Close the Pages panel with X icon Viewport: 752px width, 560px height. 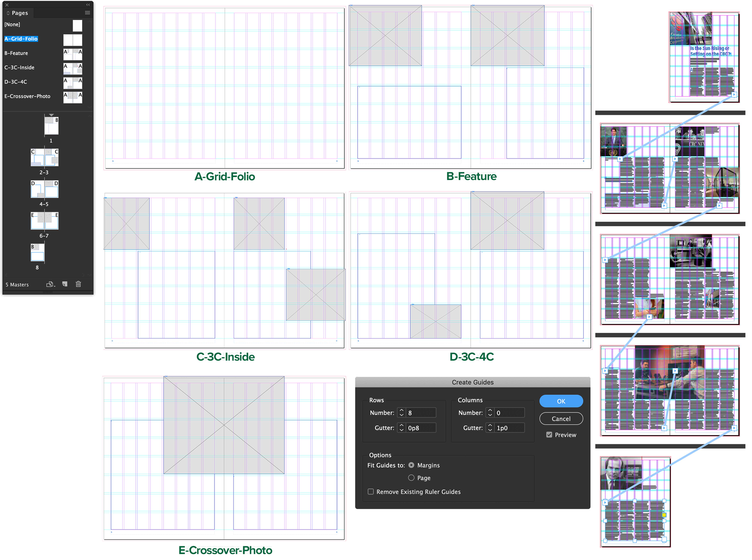pyautogui.click(x=7, y=5)
